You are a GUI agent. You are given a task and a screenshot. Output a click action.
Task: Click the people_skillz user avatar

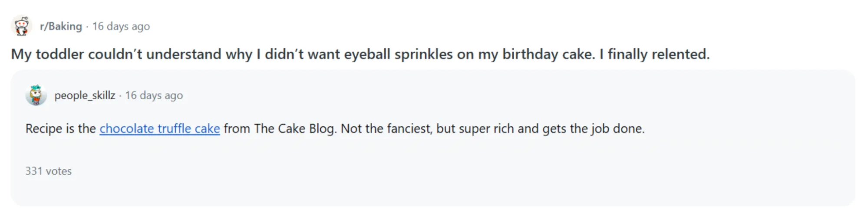click(36, 95)
